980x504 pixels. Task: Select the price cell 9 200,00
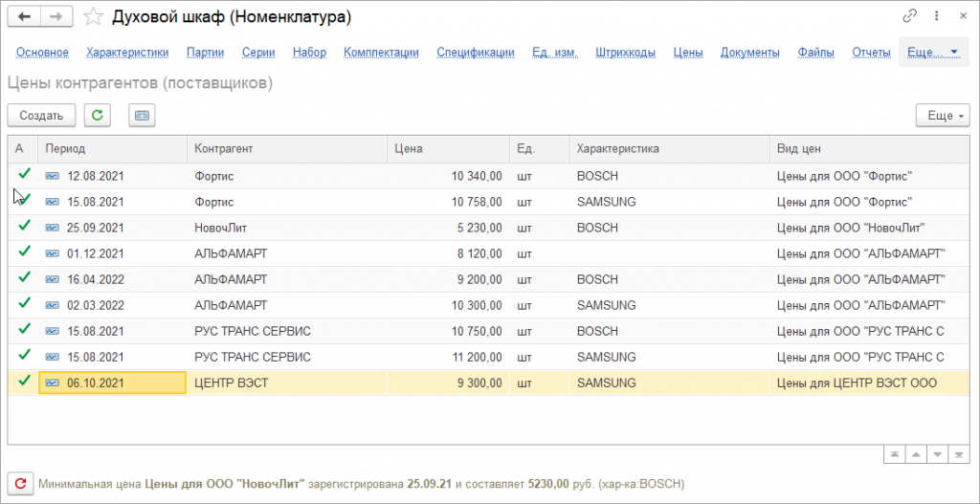coord(448,279)
